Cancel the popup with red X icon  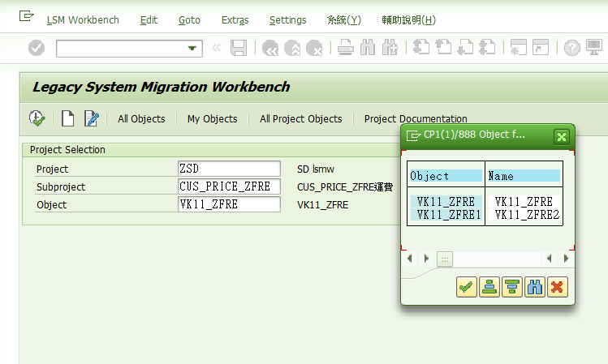pyautogui.click(x=557, y=287)
